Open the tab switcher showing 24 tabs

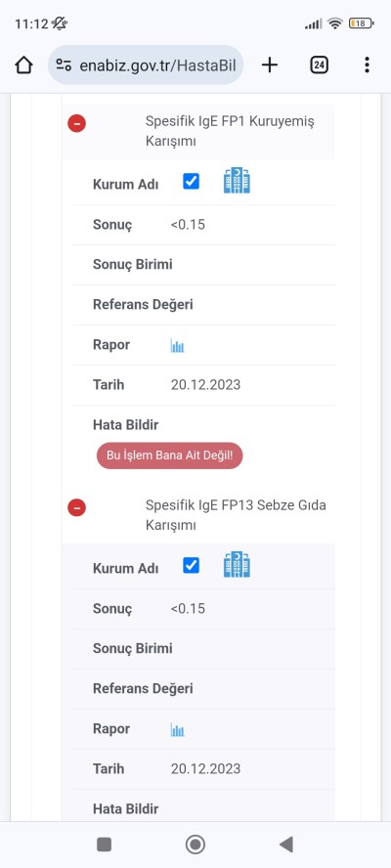point(319,65)
